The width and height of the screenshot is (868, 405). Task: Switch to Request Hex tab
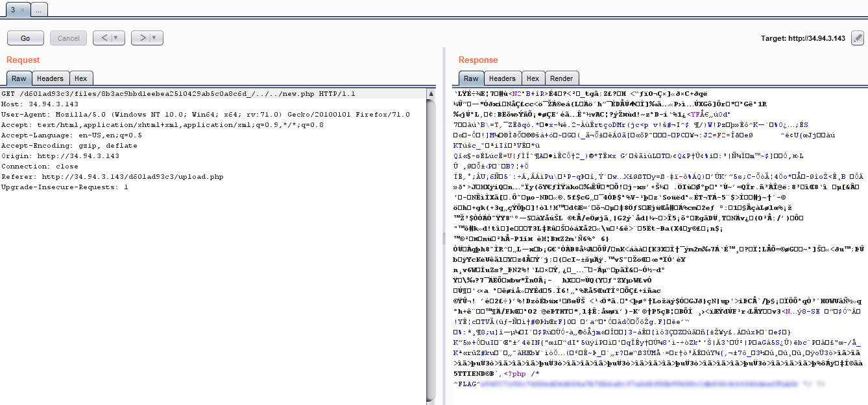click(x=80, y=78)
